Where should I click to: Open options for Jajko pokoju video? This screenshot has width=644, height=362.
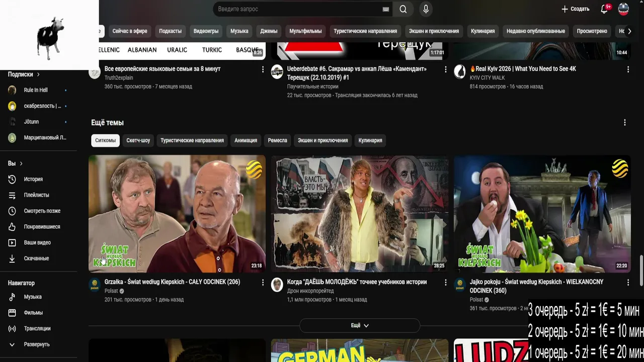pyautogui.click(x=628, y=283)
